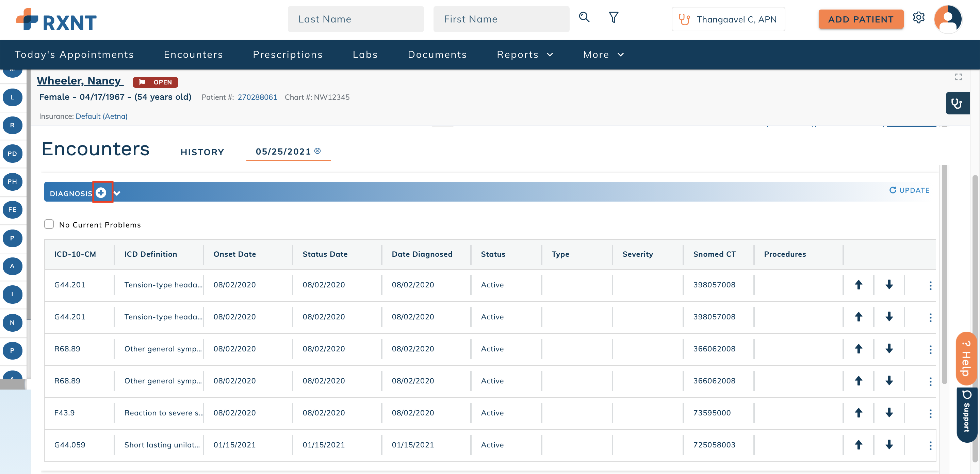Viewport: 980px width, 474px height.
Task: Jump to sidebar section N
Action: [12, 322]
